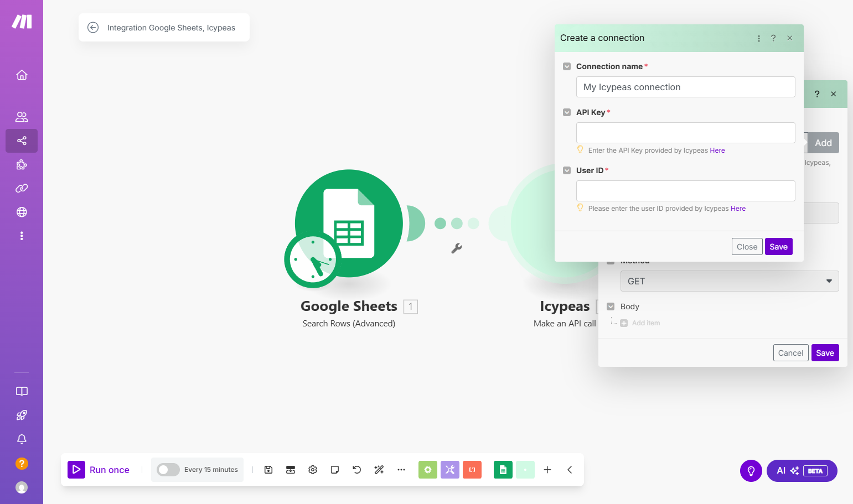Open the Resource Hub book icon
The height and width of the screenshot is (504, 853).
pos(22,391)
